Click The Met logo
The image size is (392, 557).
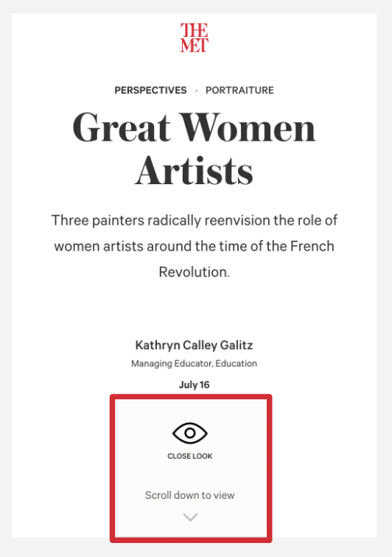pyautogui.click(x=194, y=38)
